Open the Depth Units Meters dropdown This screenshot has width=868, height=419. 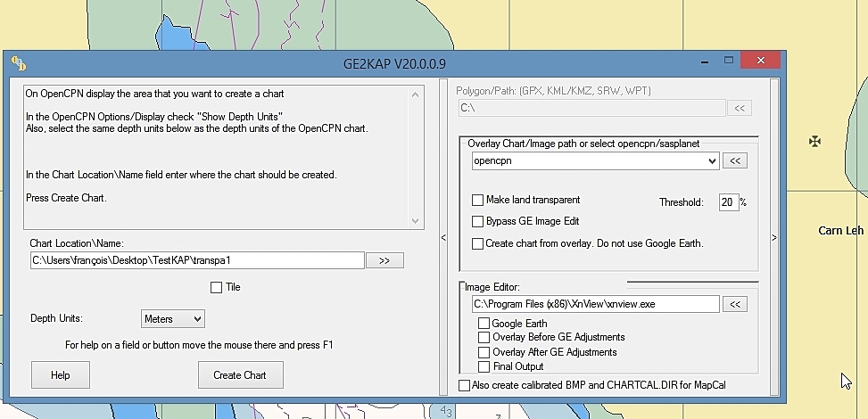click(x=173, y=319)
